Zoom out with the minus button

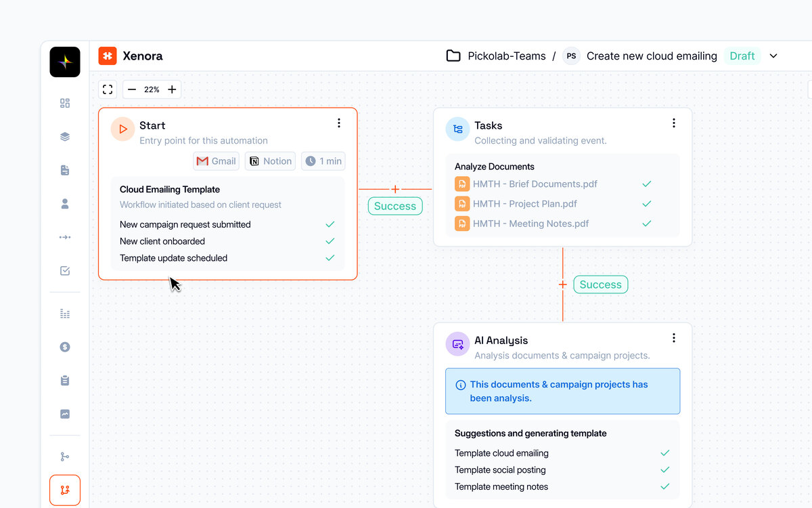(132, 89)
